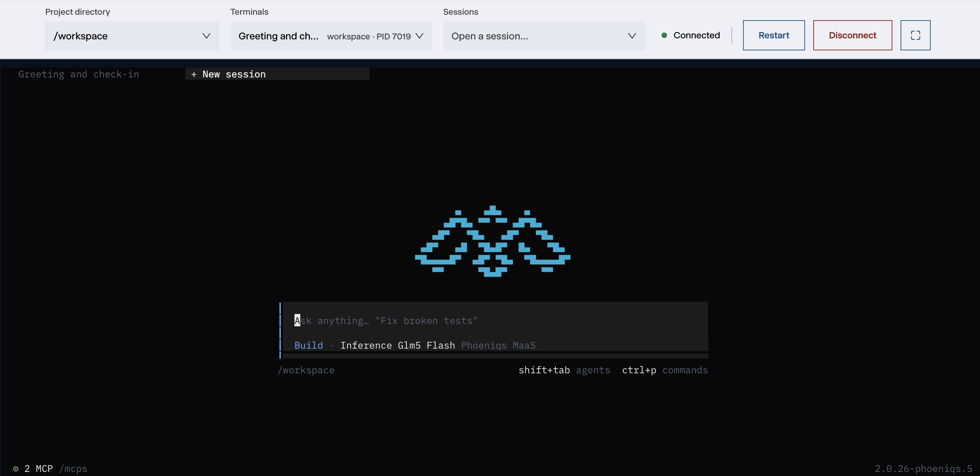Select the New session tab
Screen dimensions: 980x476
point(277,74)
